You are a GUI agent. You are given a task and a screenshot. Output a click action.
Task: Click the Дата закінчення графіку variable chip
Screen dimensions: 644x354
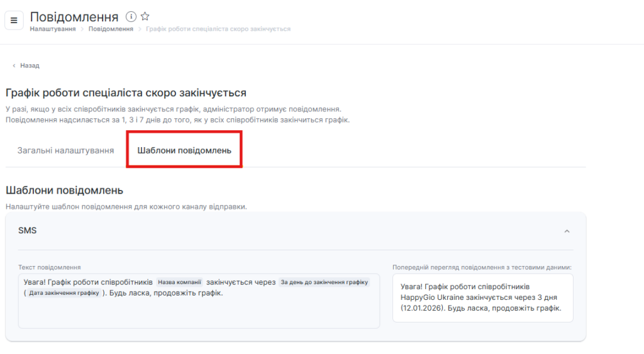64,293
